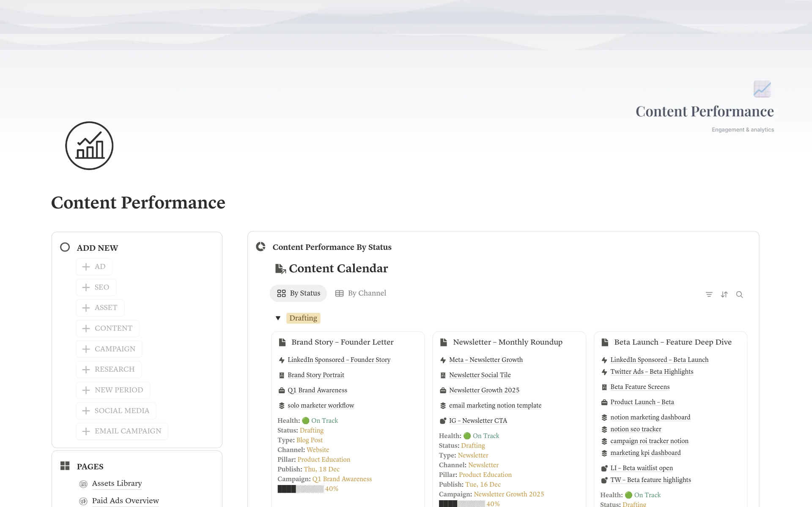Click the Assets Library page icon

83,484
